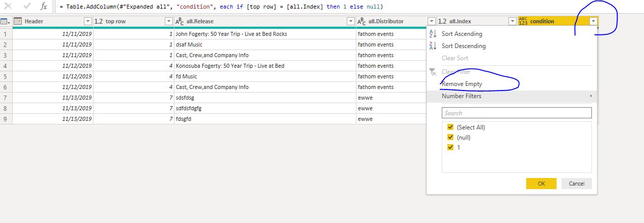The height and width of the screenshot is (223, 644).
Task: Open the table menu icon at grid corner
Action: 6,21
